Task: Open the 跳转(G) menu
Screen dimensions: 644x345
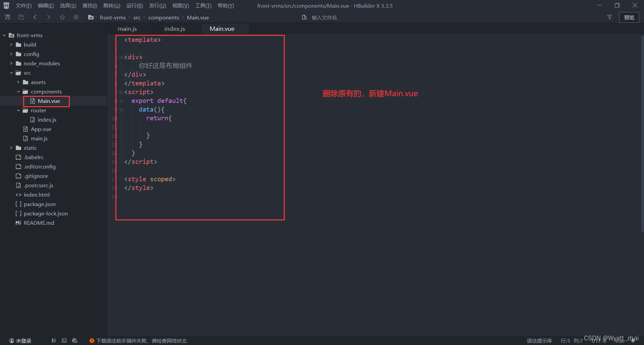Action: pos(112,6)
